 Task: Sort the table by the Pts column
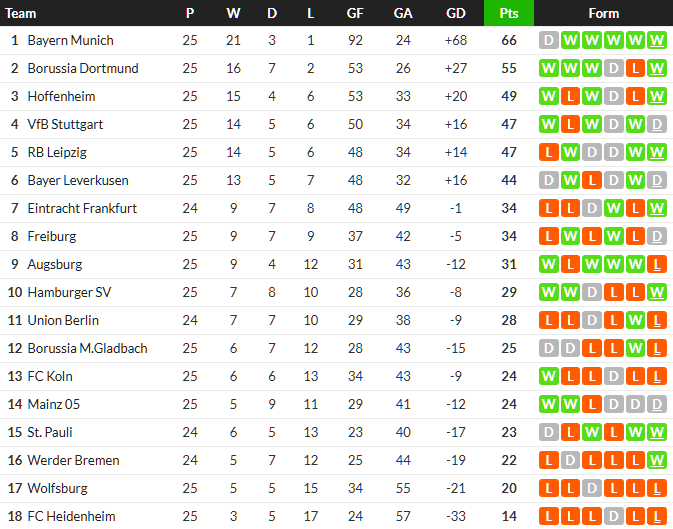click(x=508, y=13)
